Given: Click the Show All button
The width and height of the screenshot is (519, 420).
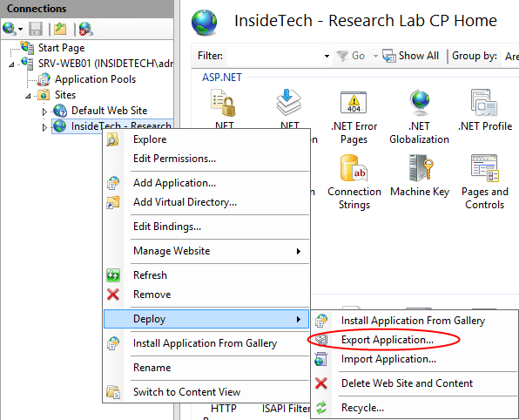Looking at the screenshot, I should click(411, 56).
